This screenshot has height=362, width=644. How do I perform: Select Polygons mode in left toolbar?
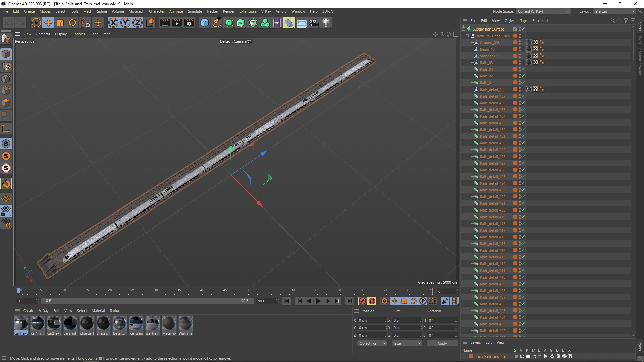tap(6, 103)
